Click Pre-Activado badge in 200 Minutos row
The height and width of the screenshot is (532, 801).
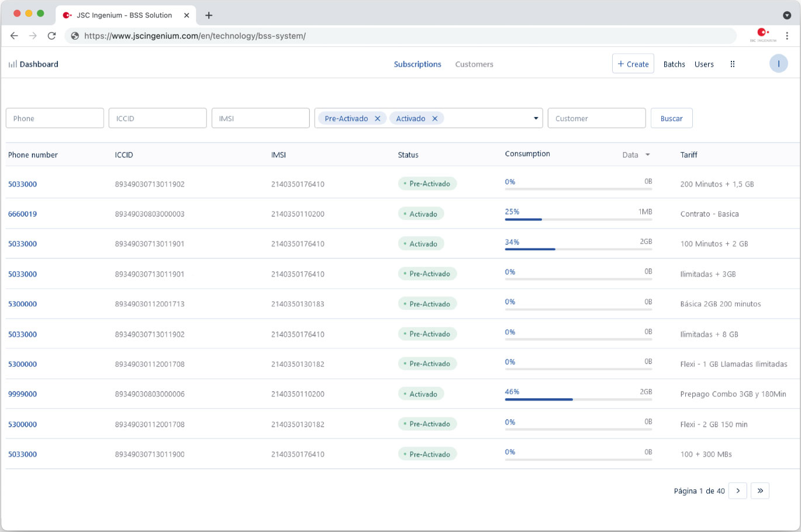point(427,184)
